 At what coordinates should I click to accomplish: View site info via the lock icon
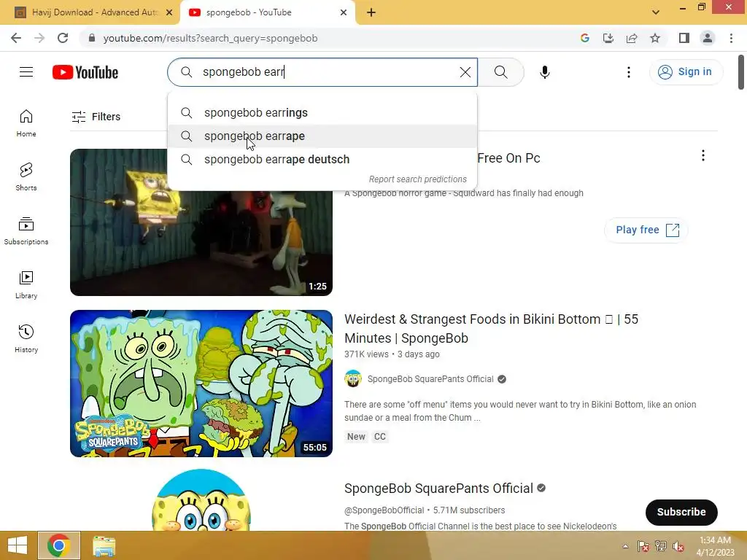(92, 38)
